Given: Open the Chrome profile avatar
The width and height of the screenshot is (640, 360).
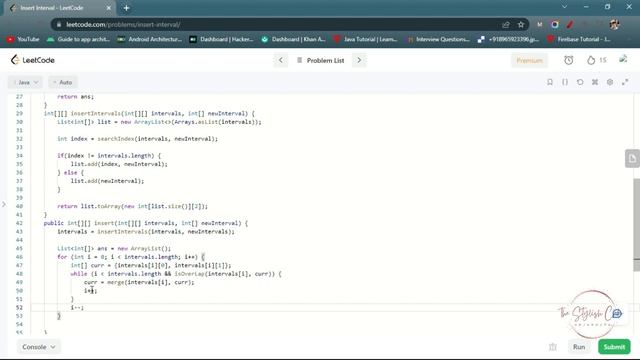Looking at the screenshot, I should (x=614, y=24).
